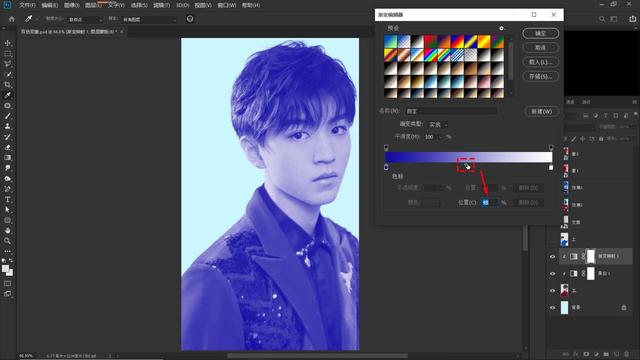Screen dimensions: 640x360
Task: Select the Hand tool
Action: [7, 231]
